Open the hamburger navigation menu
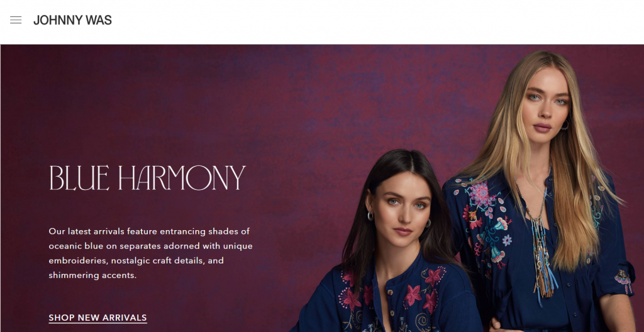This screenshot has height=332, width=644. (x=16, y=19)
